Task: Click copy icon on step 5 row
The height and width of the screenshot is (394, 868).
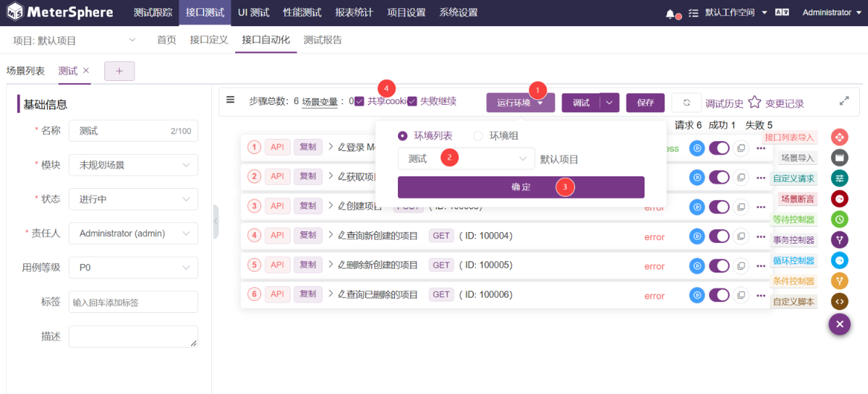Action: pos(741,265)
